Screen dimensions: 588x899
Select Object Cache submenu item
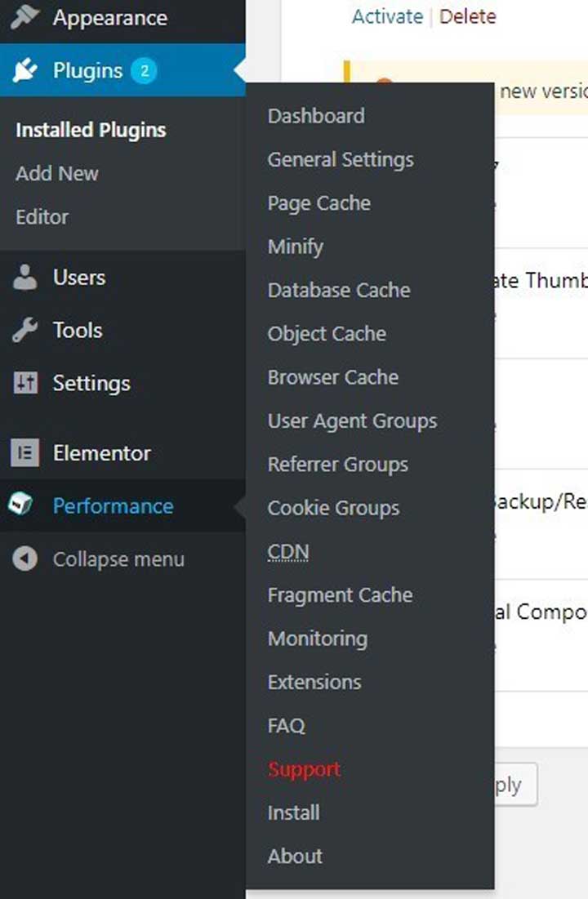tap(327, 334)
